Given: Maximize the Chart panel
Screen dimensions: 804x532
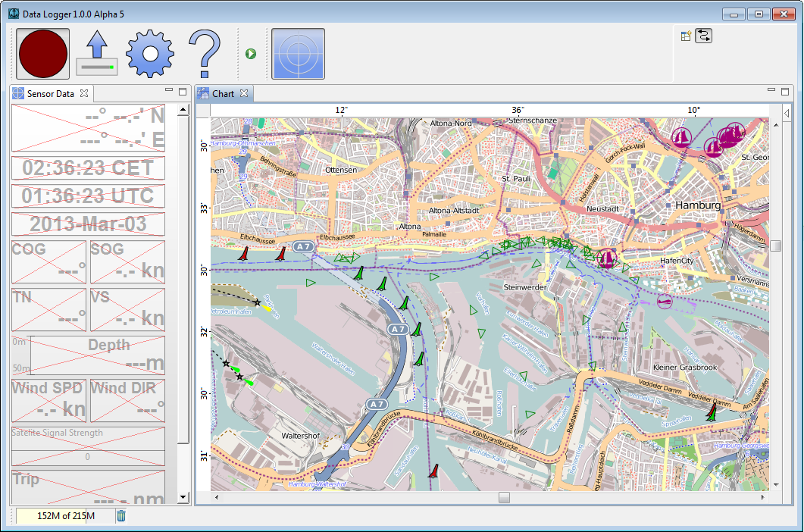Looking at the screenshot, I should click(x=785, y=92).
